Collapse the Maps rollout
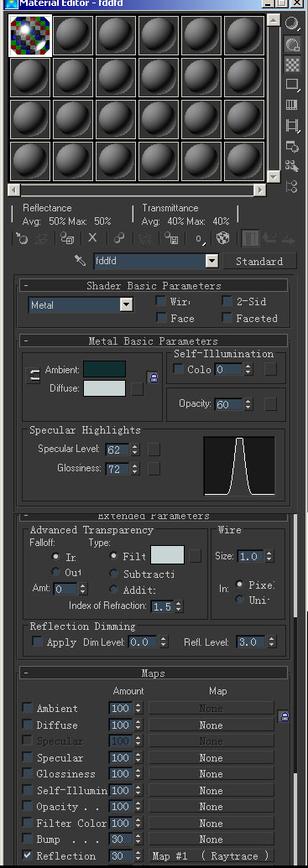 (x=154, y=673)
